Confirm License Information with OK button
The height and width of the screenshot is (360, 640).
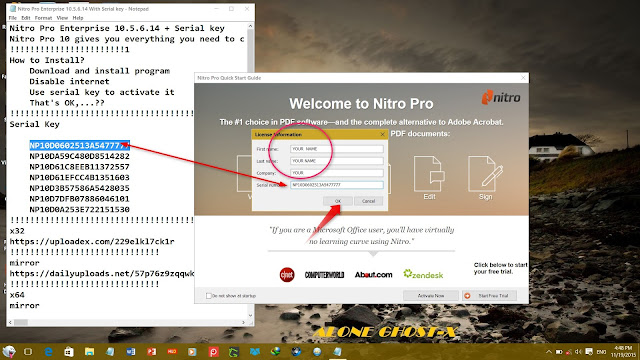tap(338, 201)
